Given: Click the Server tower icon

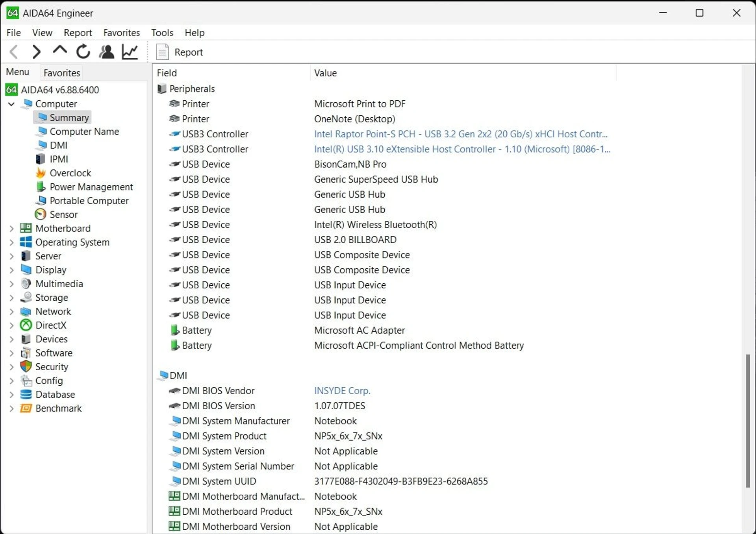Looking at the screenshot, I should click(26, 256).
